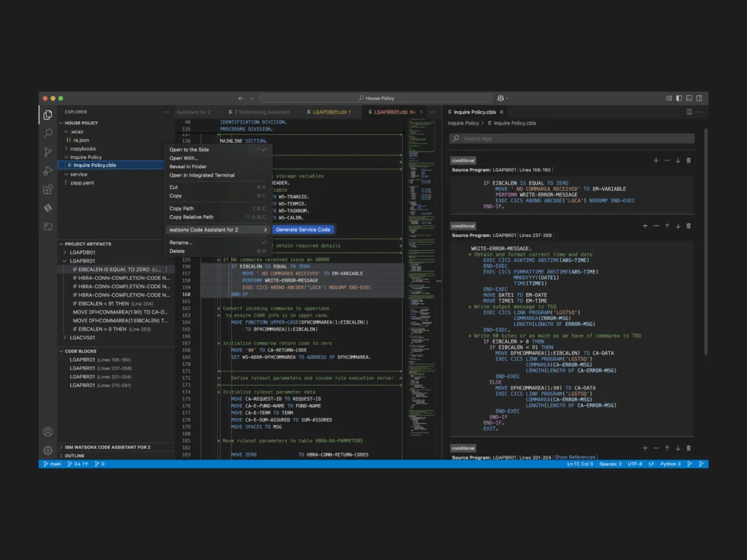The height and width of the screenshot is (560, 747).
Task: Collapse the CODE BLOCKS section
Action: 61,351
